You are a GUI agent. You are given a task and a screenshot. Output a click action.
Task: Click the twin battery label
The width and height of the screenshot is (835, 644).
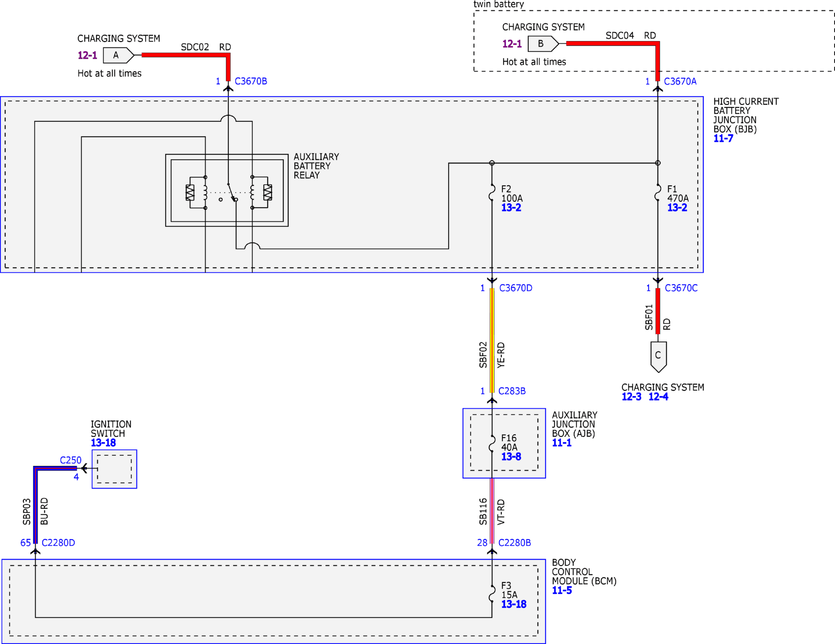pos(499,4)
